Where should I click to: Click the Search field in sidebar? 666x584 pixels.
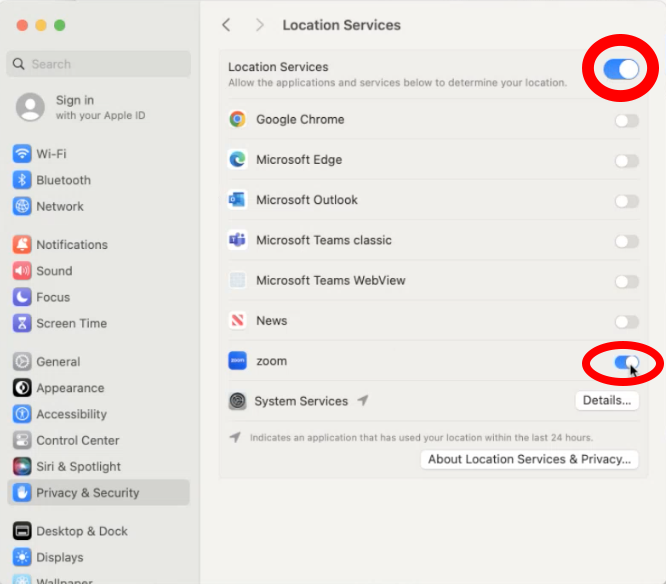98,64
